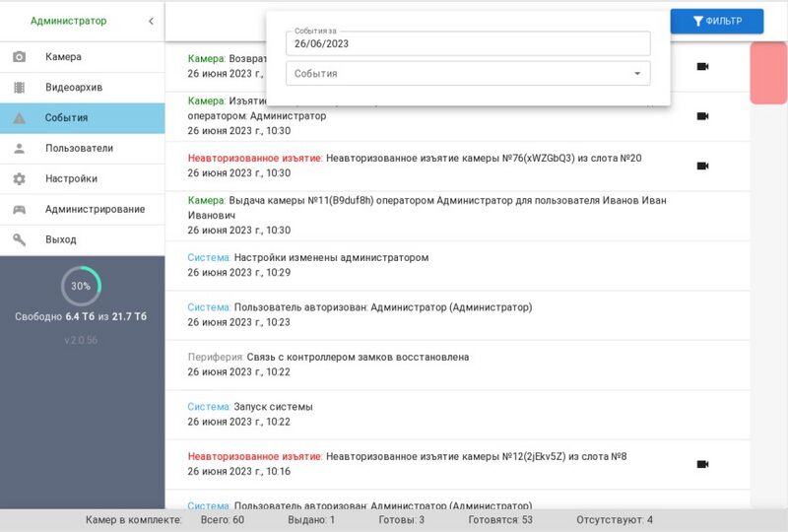Select event Настройки изменены администратором
Screen dimensions: 788x532
click(x=457, y=265)
